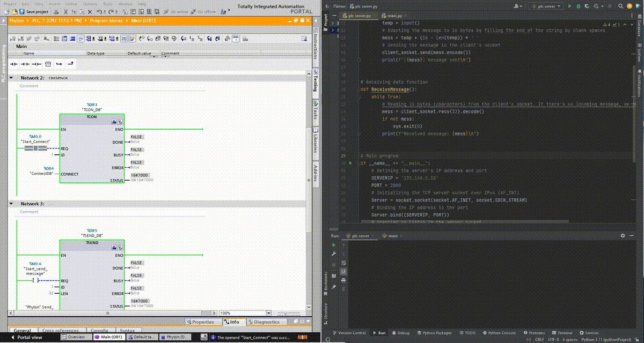This screenshot has width=644, height=343.
Task: Switch to the plc server.py editor tab
Action: tap(360, 16)
